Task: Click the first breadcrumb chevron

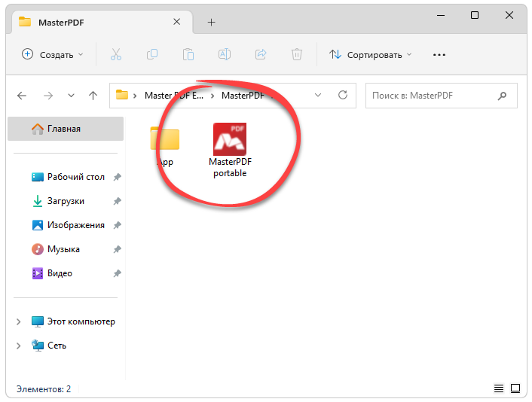Action: coord(135,96)
